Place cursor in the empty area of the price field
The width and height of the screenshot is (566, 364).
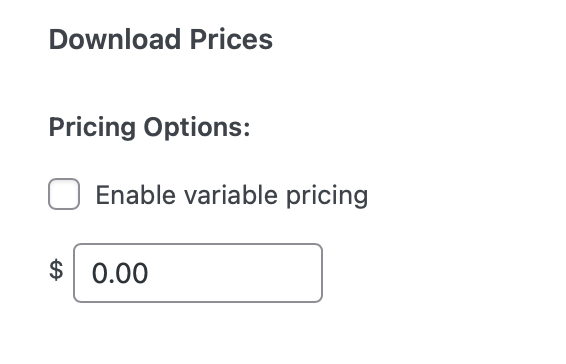pyautogui.click(x=235, y=273)
